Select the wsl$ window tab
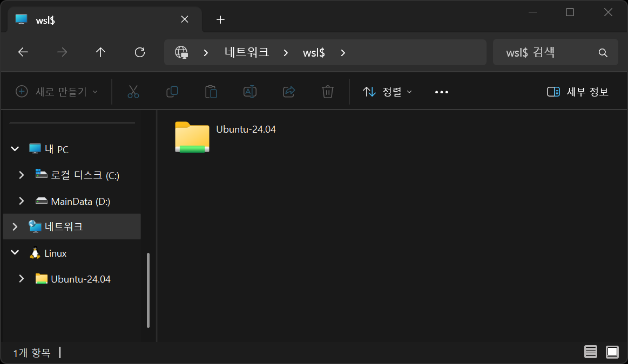The height and width of the screenshot is (364, 628). pos(104,19)
